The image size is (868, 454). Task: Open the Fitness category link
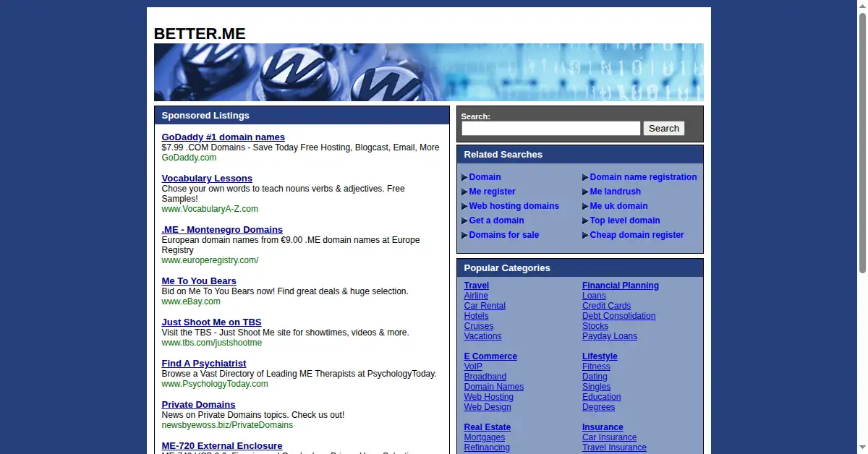596,367
